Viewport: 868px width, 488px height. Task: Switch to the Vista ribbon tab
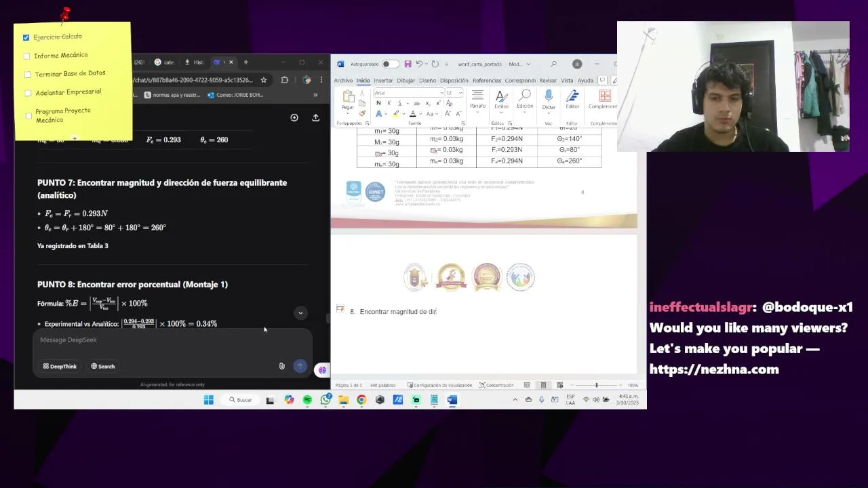tap(567, 81)
